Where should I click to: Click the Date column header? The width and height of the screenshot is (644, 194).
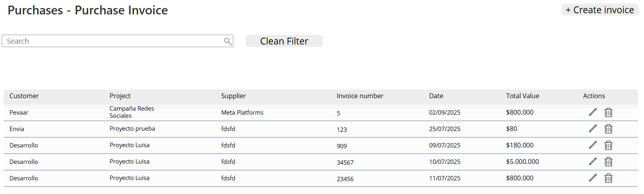click(x=436, y=96)
